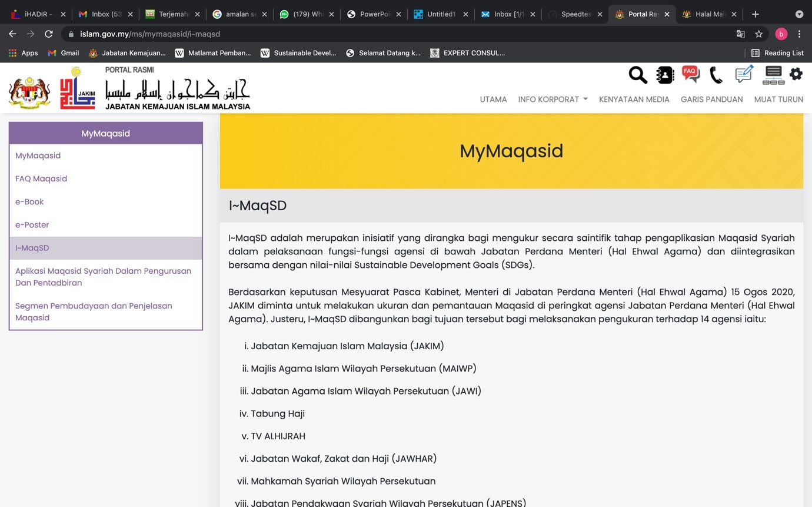812x507 pixels.
Task: Open new tab with plus button
Action: pyautogui.click(x=756, y=14)
